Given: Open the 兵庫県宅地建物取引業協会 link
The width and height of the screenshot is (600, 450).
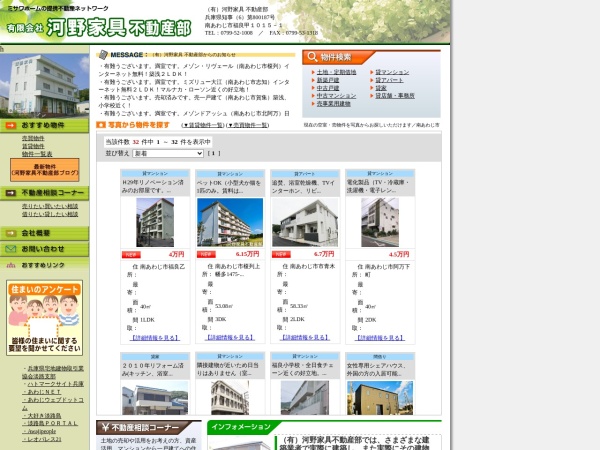Looking at the screenshot, I should pyautogui.click(x=53, y=372).
